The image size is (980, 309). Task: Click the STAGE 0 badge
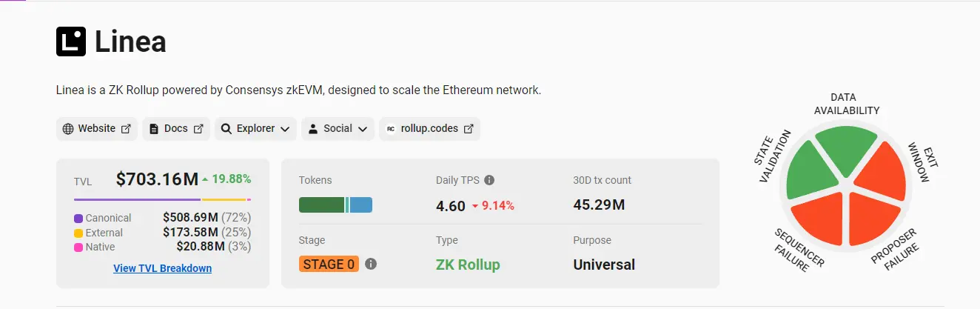(x=329, y=264)
